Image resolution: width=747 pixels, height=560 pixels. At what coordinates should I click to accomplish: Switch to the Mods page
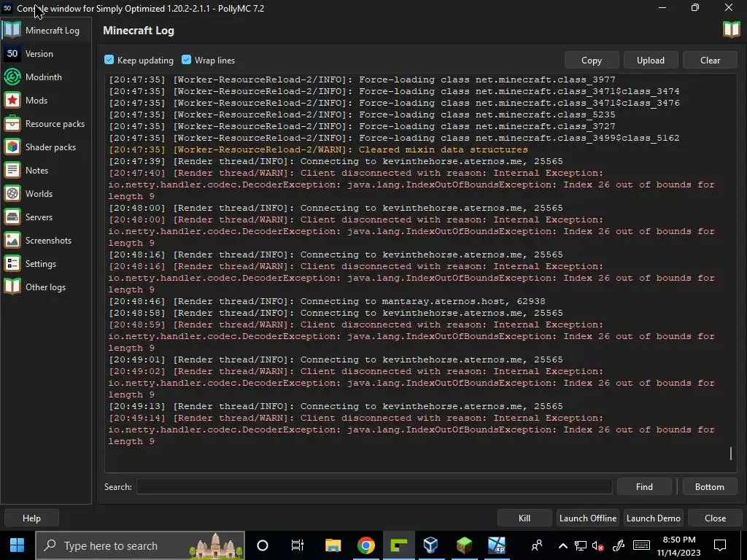[x=46, y=100]
